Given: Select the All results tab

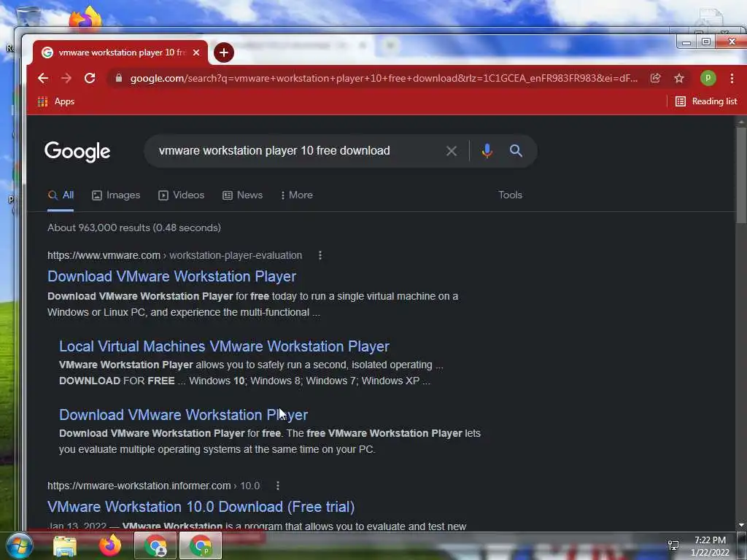Looking at the screenshot, I should [x=61, y=195].
